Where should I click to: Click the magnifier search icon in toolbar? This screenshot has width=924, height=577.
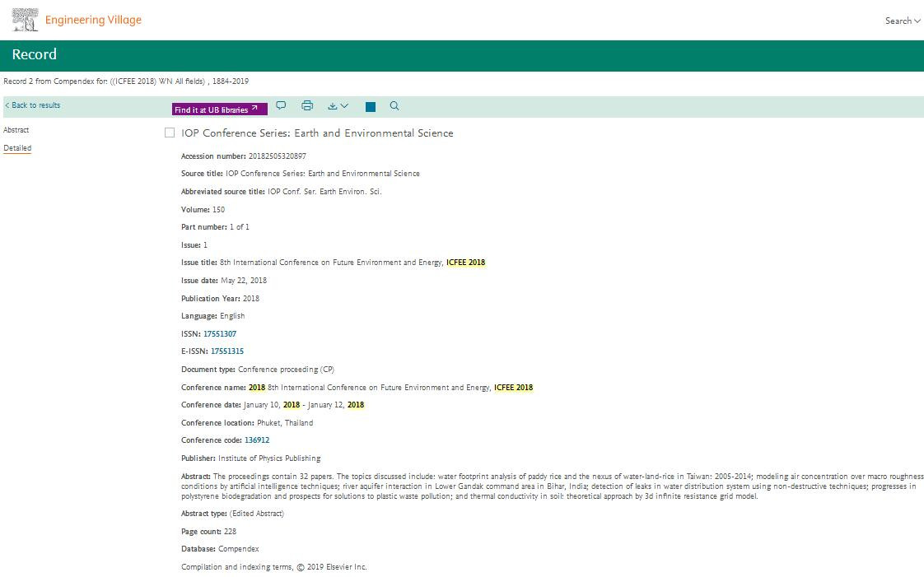[x=394, y=106]
